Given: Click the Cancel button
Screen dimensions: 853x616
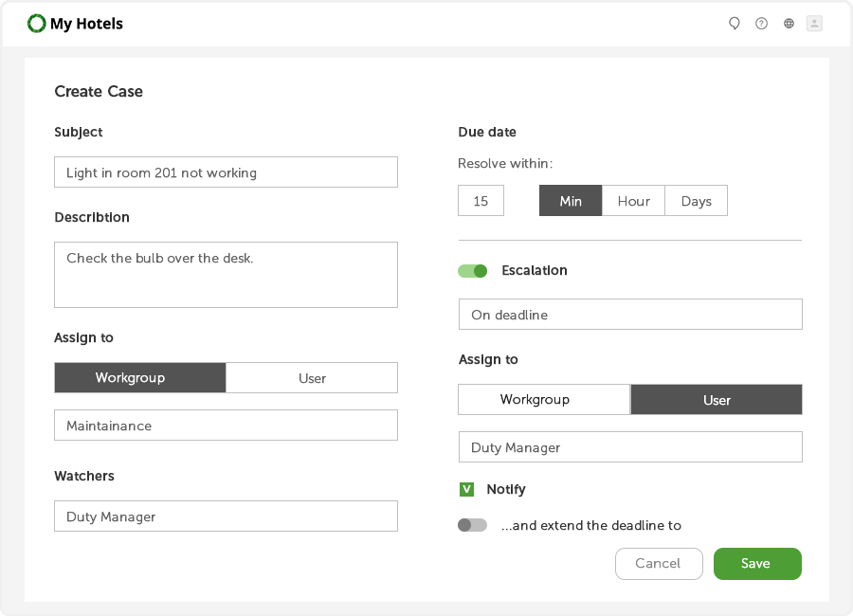Looking at the screenshot, I should point(659,564).
